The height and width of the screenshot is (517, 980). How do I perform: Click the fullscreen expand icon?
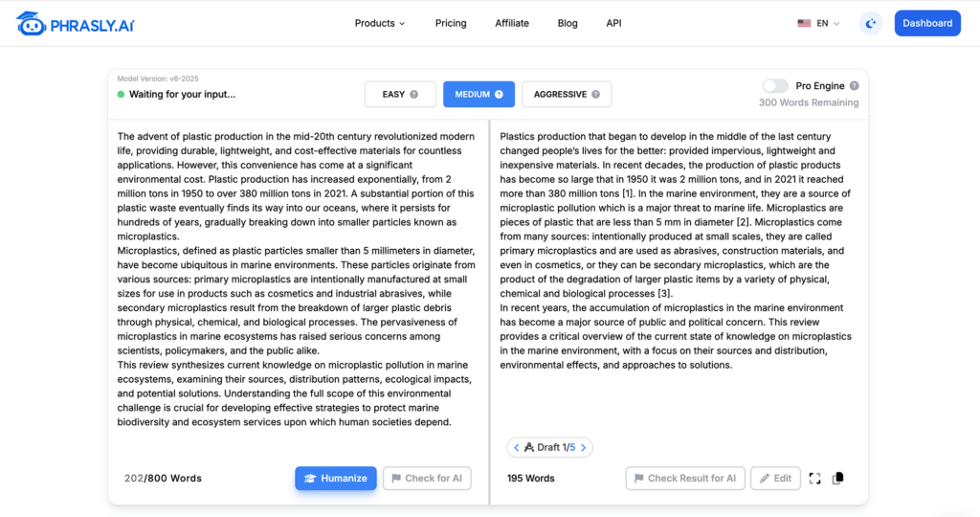(x=815, y=479)
